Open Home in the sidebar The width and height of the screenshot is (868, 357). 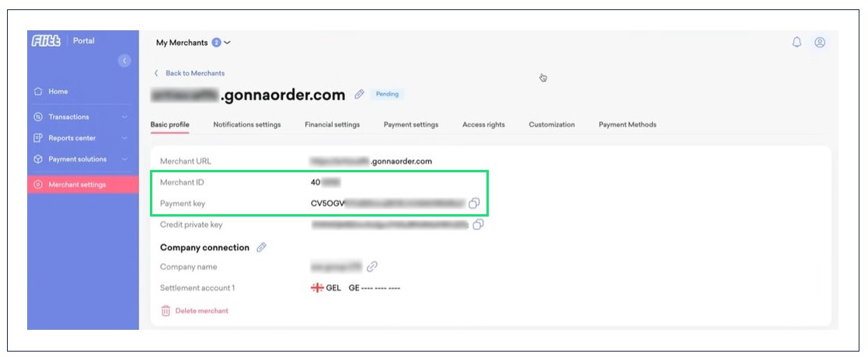coord(58,91)
